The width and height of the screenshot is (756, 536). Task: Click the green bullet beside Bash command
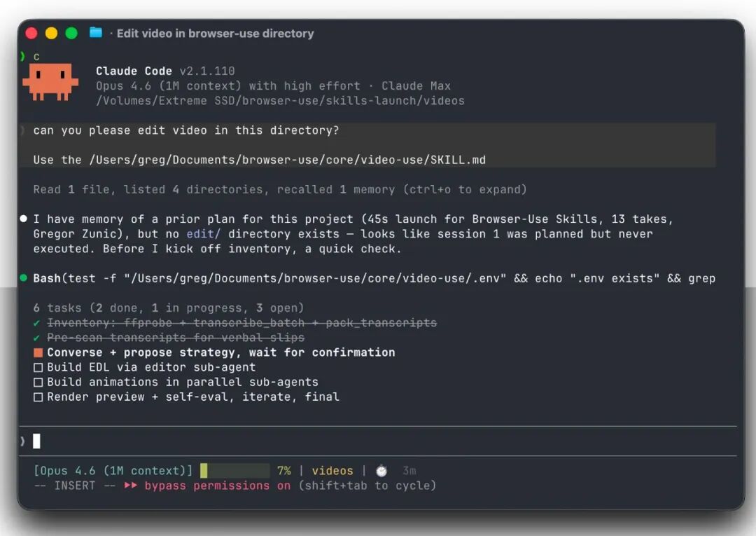tap(23, 278)
